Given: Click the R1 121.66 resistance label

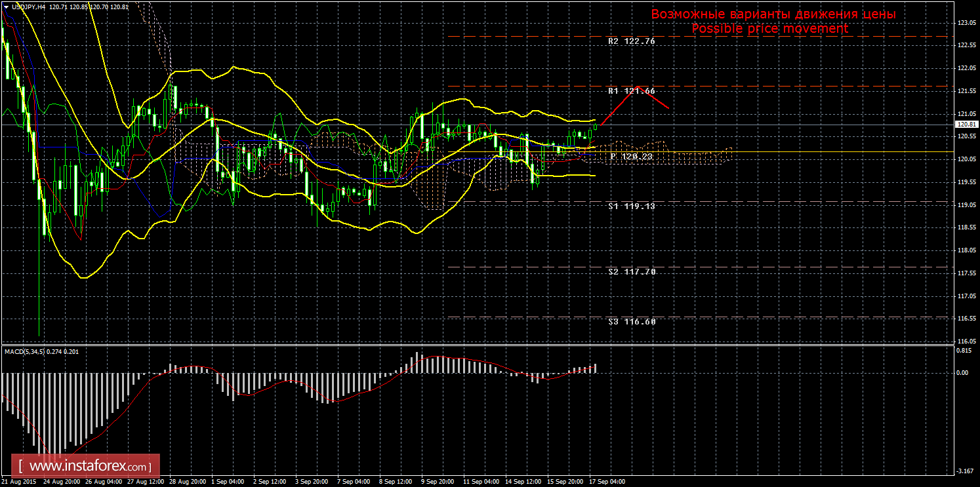Looking at the screenshot, I should coord(632,90).
